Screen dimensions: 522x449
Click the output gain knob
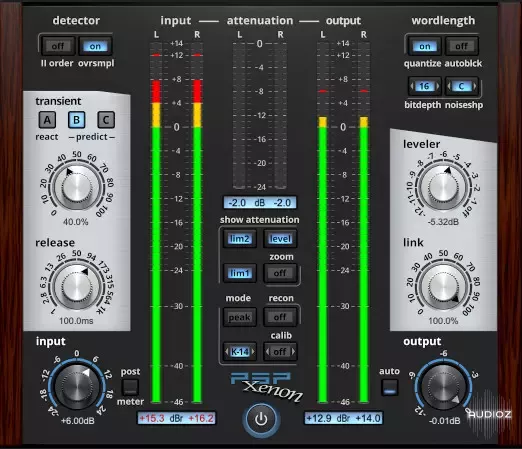point(444,387)
